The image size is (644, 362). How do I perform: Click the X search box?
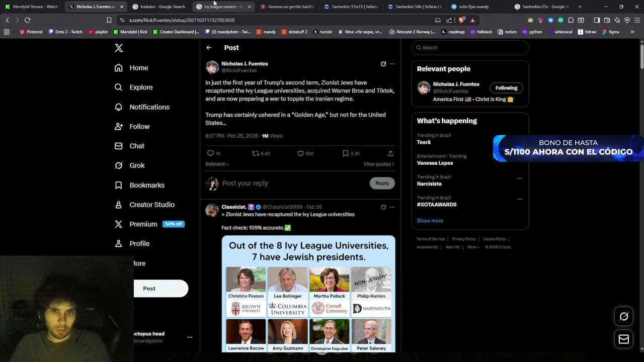pyautogui.click(x=470, y=48)
